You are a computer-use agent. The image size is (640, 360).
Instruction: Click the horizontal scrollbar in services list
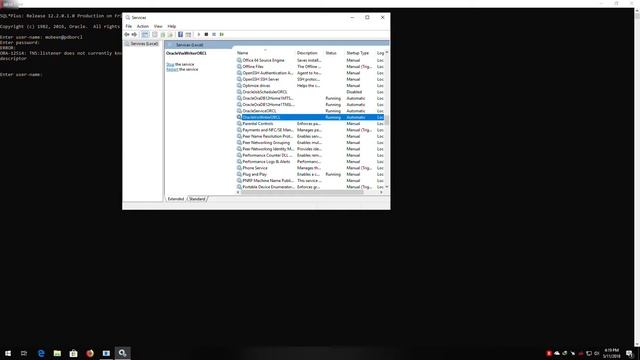pyautogui.click(x=302, y=192)
